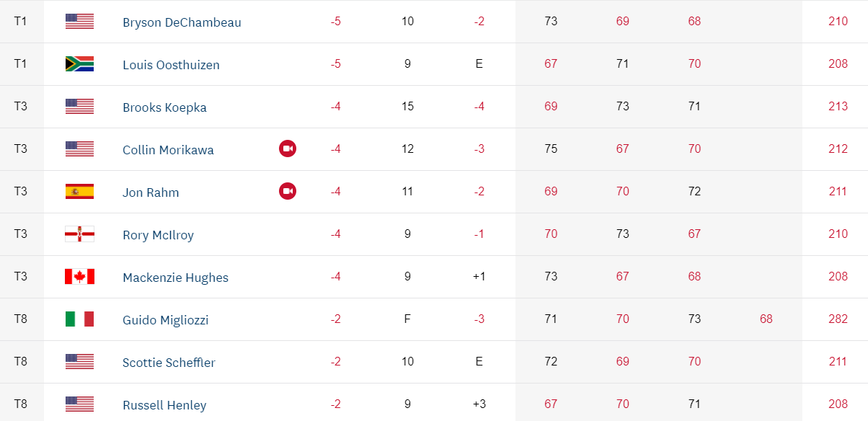Open Bryson DeChambeau's player profile

pos(182,22)
